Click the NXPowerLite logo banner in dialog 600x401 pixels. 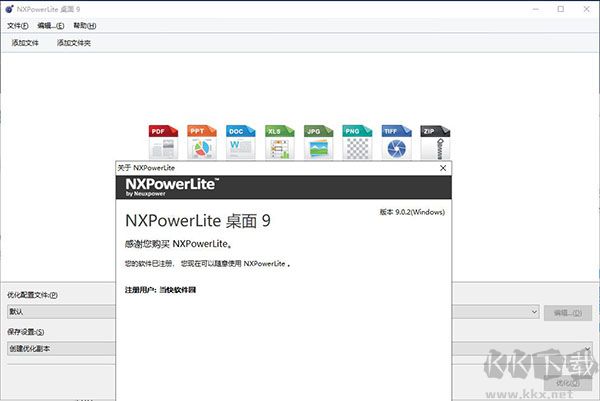284,187
